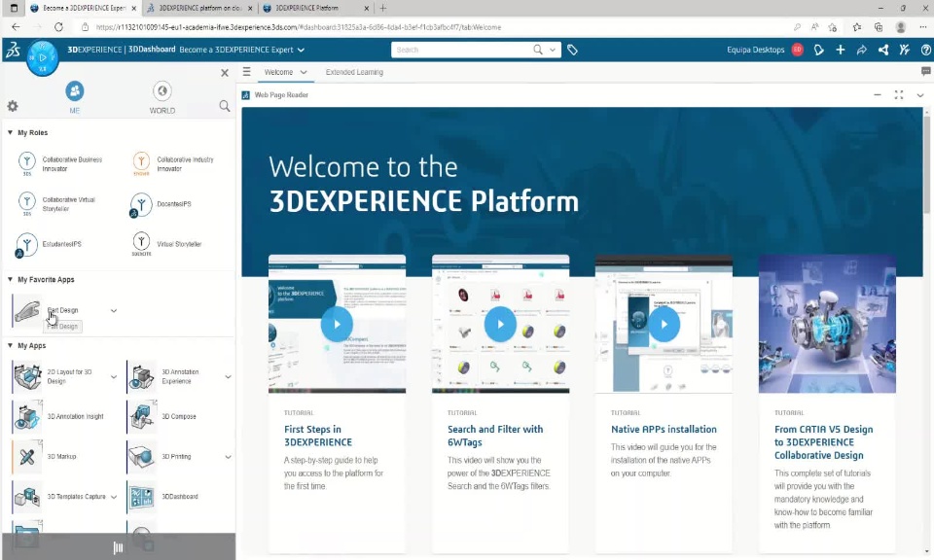This screenshot has height=560, width=934.
Task: Reload the browser page
Action: pos(58,27)
